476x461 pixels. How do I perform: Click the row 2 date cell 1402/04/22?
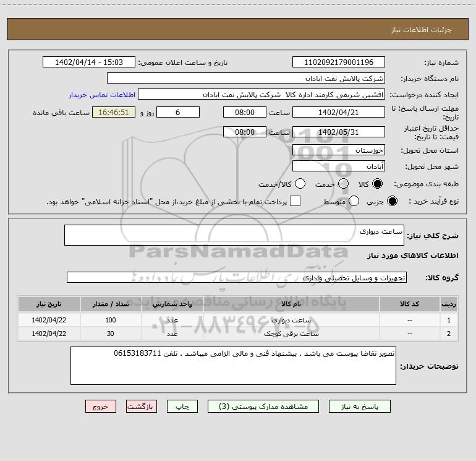click(49, 334)
